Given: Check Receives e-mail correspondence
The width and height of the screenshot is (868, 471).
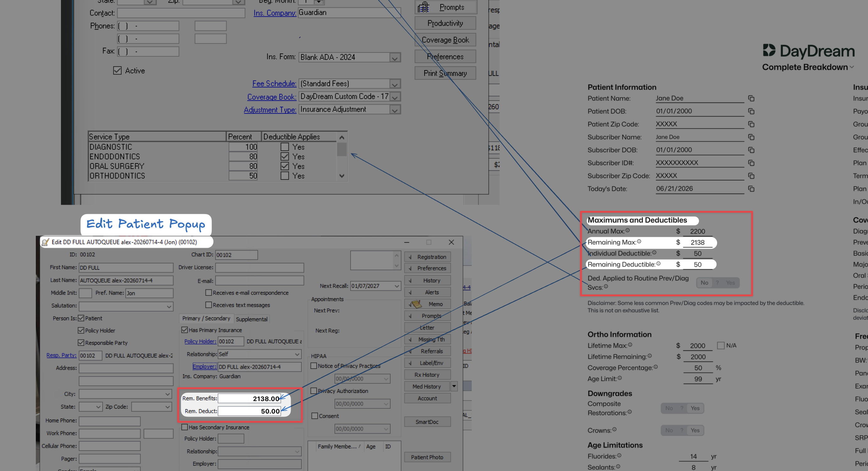Looking at the screenshot, I should click(209, 293).
